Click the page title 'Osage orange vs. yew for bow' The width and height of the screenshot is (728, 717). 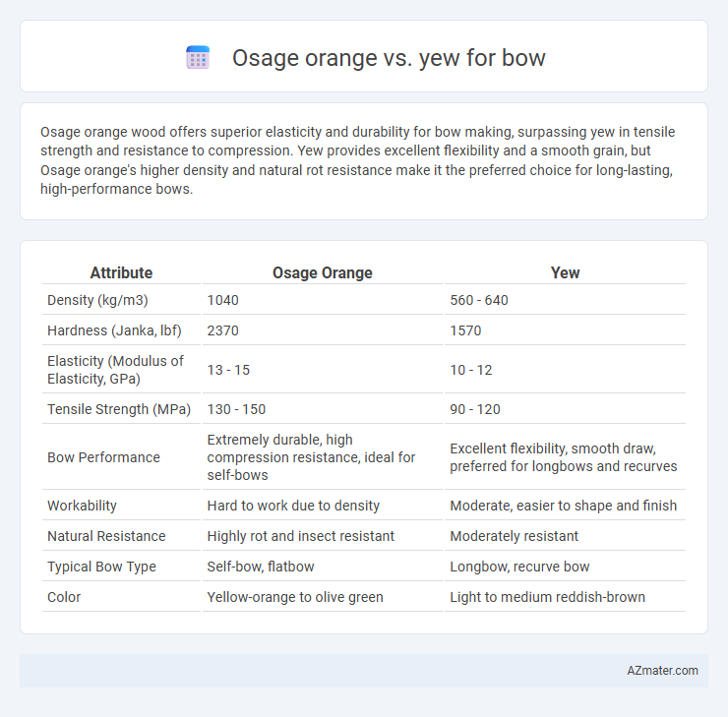pyautogui.click(x=389, y=58)
